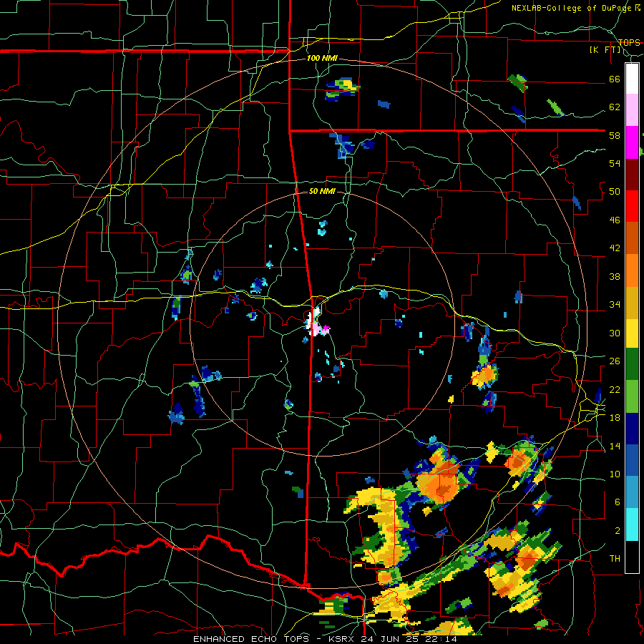Click the light orange legend swatch
The height and width of the screenshot is (644, 644).
pyautogui.click(x=632, y=270)
